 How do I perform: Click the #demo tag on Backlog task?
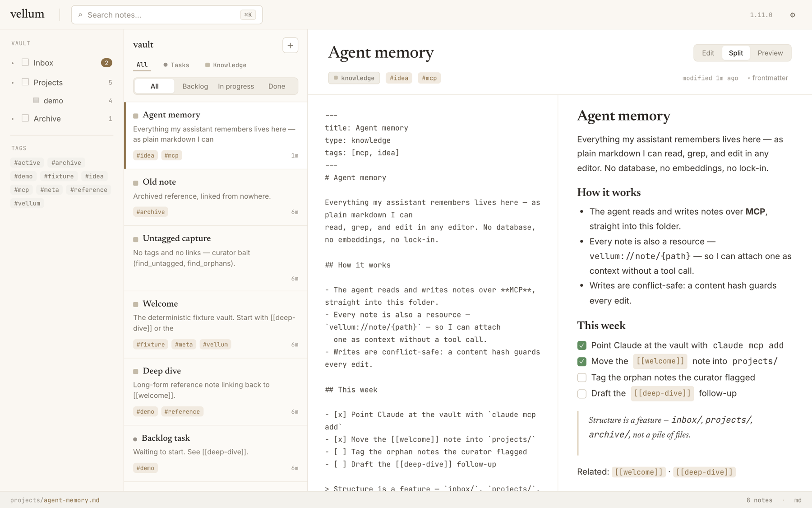[x=145, y=468]
